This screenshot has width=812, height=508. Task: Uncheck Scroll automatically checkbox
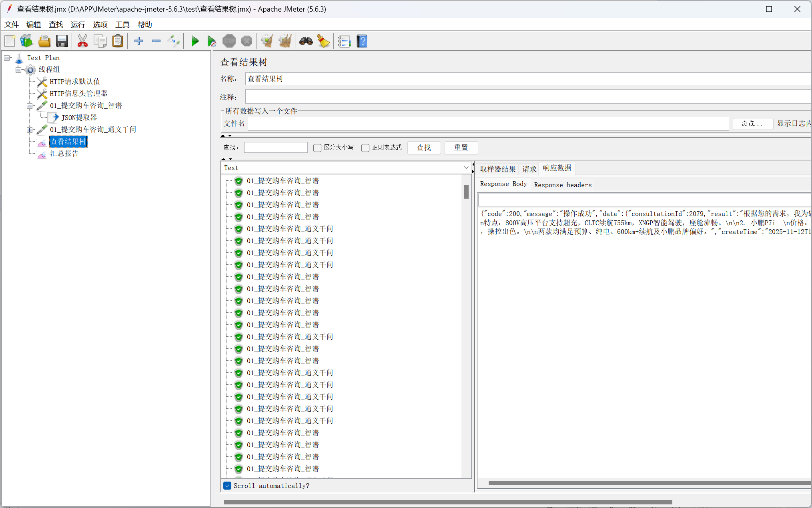click(227, 486)
